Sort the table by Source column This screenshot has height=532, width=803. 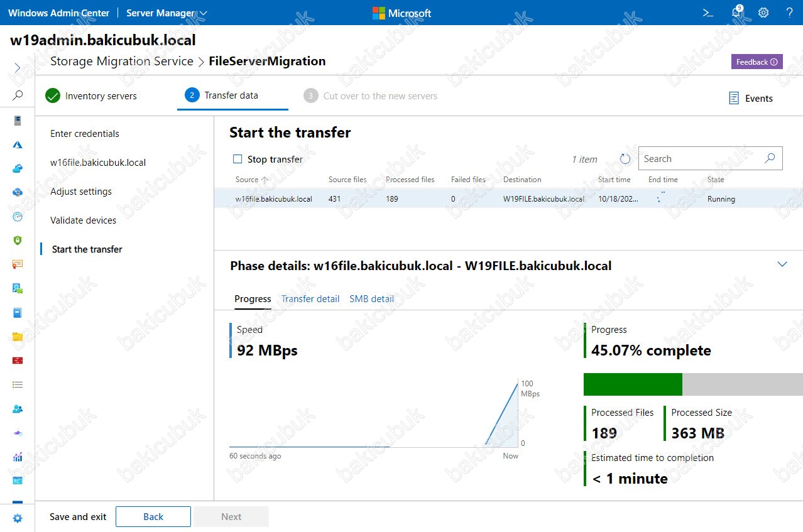click(251, 179)
